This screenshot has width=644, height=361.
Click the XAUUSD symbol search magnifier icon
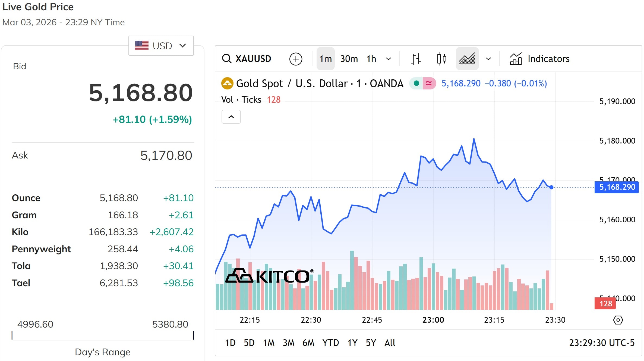227,59
